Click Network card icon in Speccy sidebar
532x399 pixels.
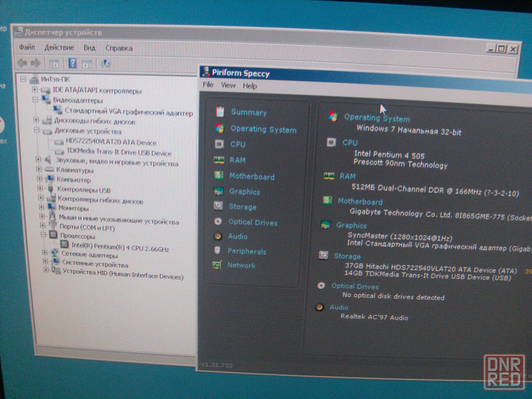click(217, 264)
